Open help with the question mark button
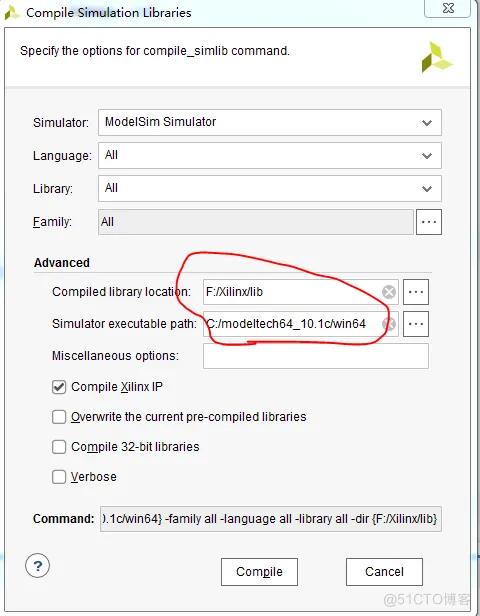Screen dimensions: 480x616 click(x=37, y=566)
